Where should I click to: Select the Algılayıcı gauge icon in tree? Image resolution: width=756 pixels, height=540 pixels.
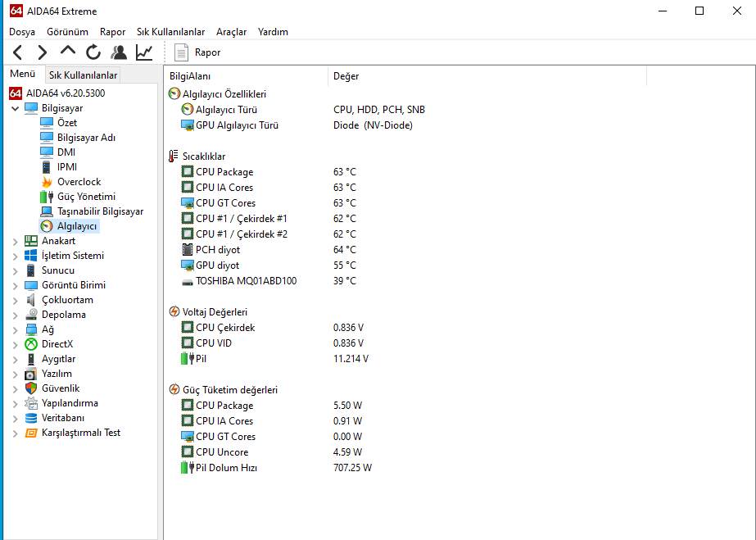pos(47,226)
